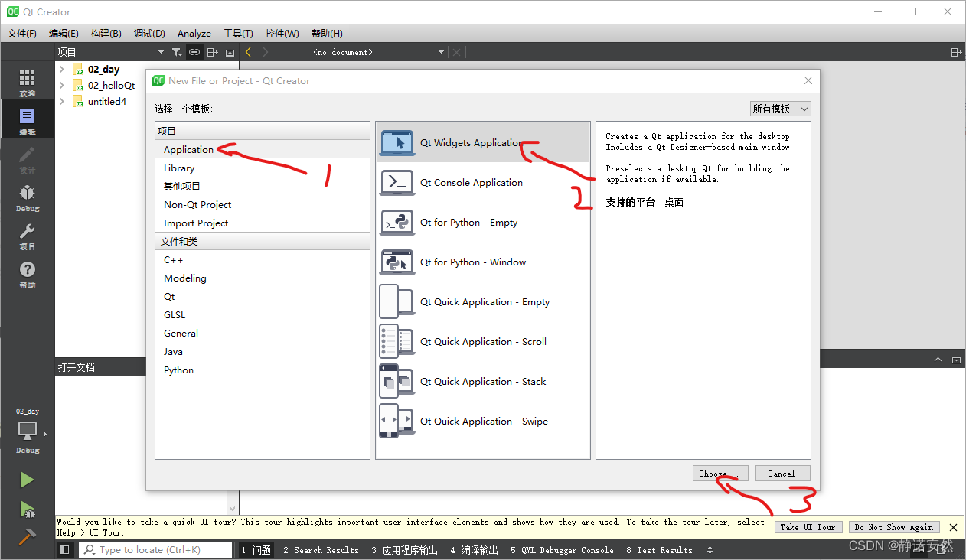Toggle the left sidebar visibility
The height and width of the screenshot is (560, 966).
pyautogui.click(x=65, y=550)
